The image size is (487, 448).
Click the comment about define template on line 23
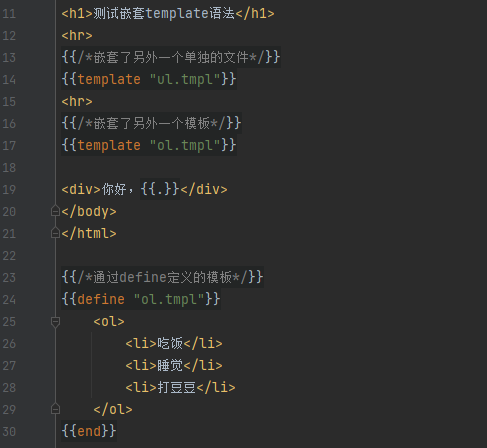[162, 277]
